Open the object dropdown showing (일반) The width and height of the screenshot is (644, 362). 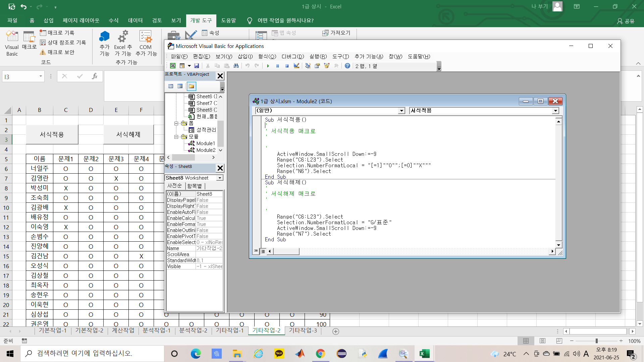click(401, 111)
